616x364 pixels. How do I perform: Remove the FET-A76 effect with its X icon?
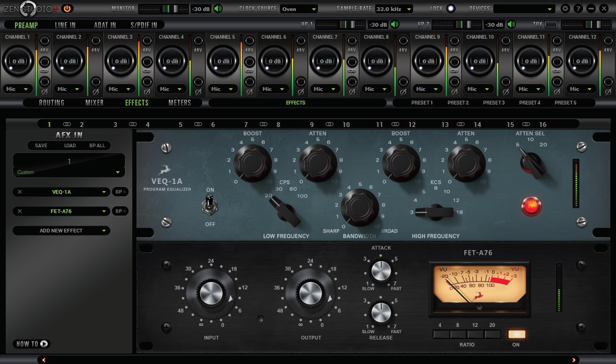pos(20,211)
